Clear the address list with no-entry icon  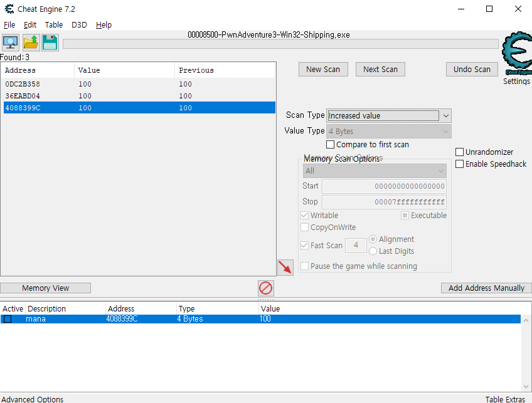tap(265, 288)
